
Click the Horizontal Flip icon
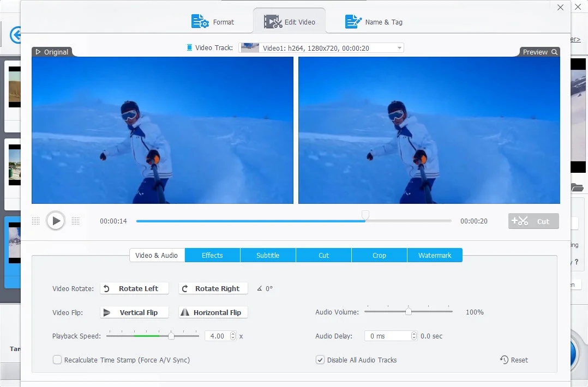(x=186, y=312)
